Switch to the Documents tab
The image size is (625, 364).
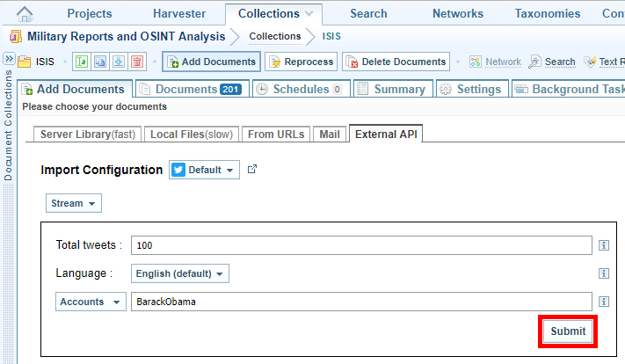[x=191, y=89]
